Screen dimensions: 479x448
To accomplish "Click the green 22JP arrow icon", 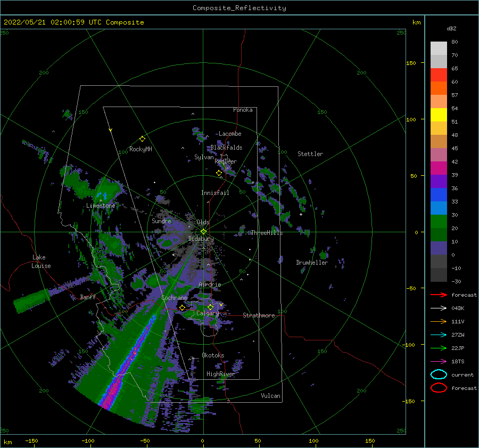I will click(439, 348).
